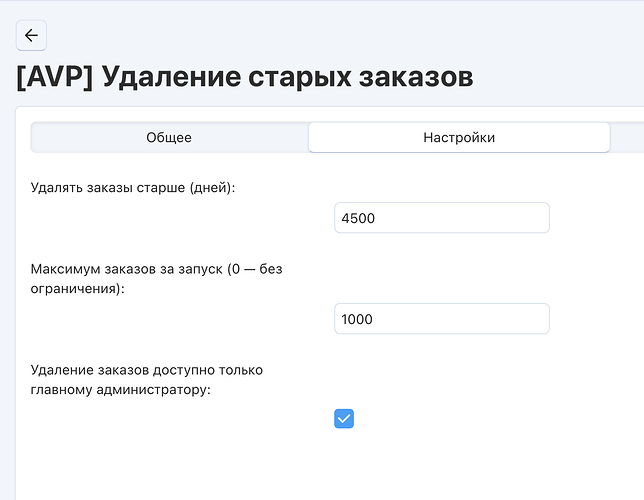Toggle the order deletion admin restriction
This screenshot has height=500, width=644.
[x=344, y=419]
